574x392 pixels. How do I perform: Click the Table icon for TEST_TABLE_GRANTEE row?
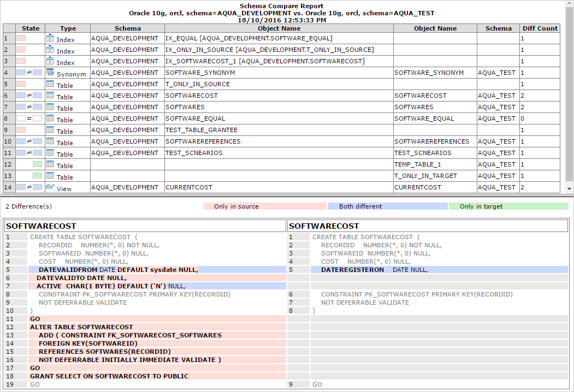(50, 129)
